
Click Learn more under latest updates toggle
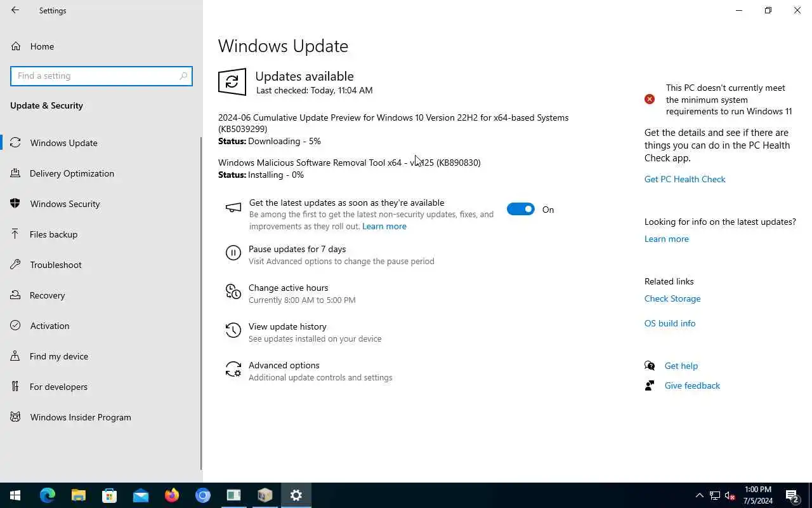[384, 226]
